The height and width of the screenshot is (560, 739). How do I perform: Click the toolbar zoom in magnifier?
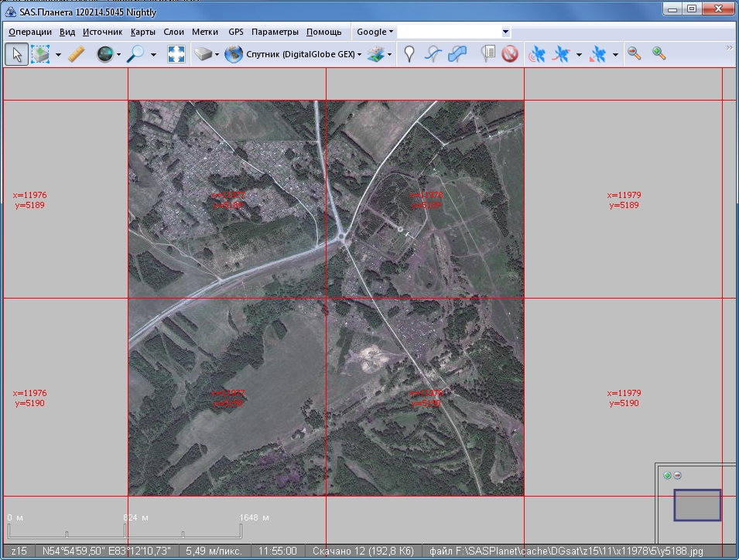659,53
